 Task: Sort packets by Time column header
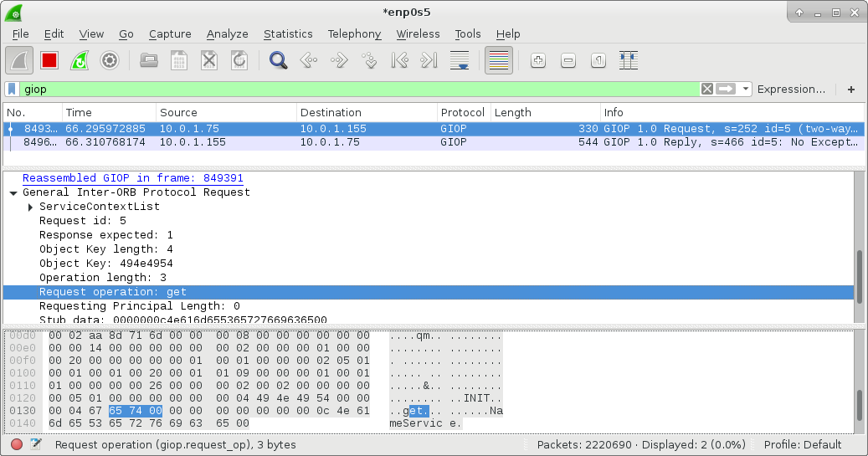pos(109,112)
